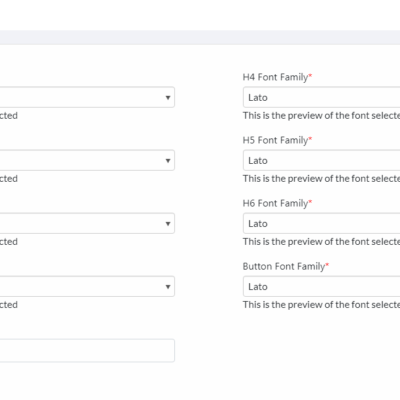Click font preview text under H5 dropdown

321,179
